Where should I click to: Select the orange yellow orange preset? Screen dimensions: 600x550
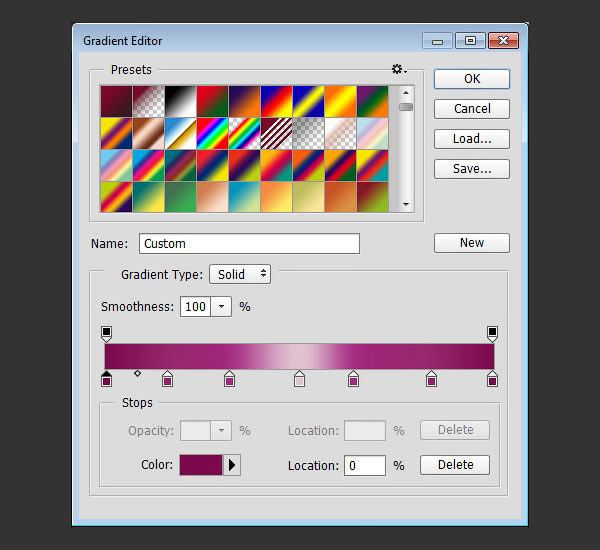pyautogui.click(x=341, y=101)
